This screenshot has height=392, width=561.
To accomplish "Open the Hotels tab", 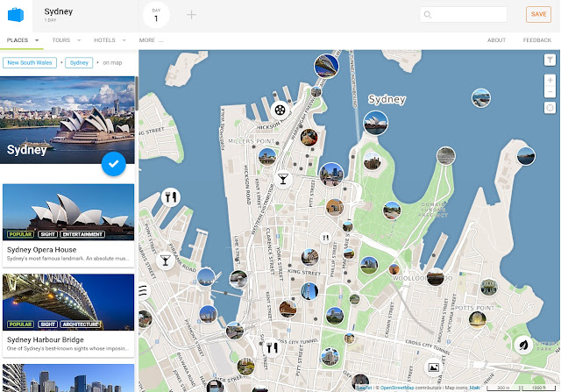I will (x=104, y=40).
